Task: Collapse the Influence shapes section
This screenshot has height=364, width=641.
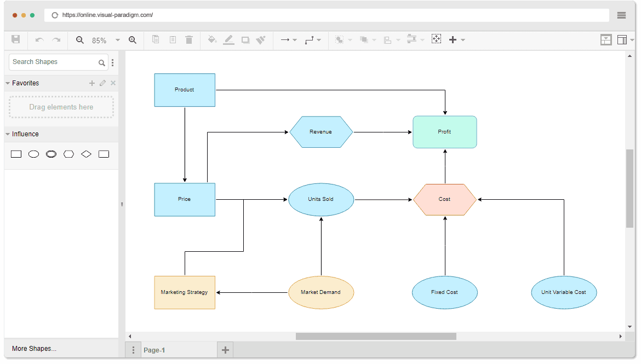Action: [x=8, y=134]
